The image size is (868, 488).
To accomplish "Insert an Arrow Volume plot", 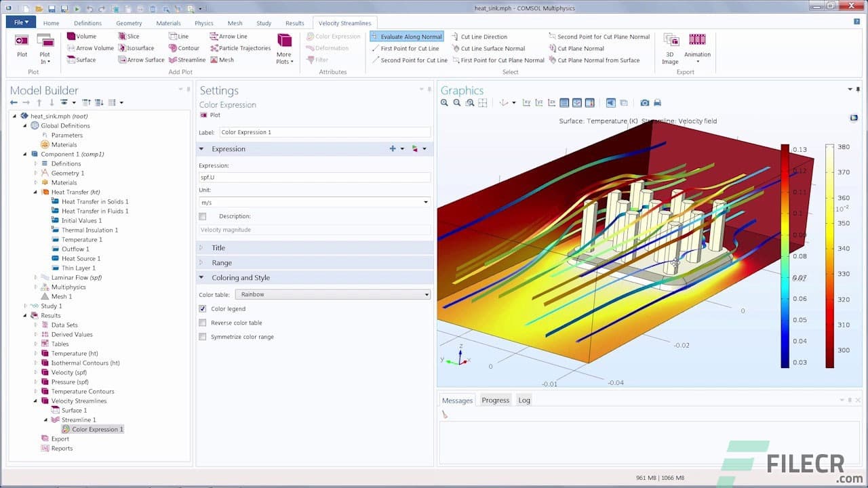I will pyautogui.click(x=96, y=47).
